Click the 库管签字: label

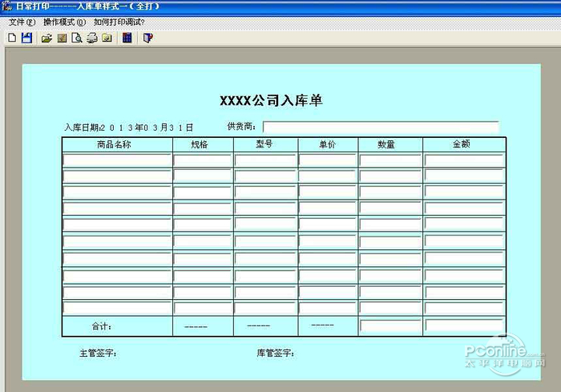tap(275, 354)
